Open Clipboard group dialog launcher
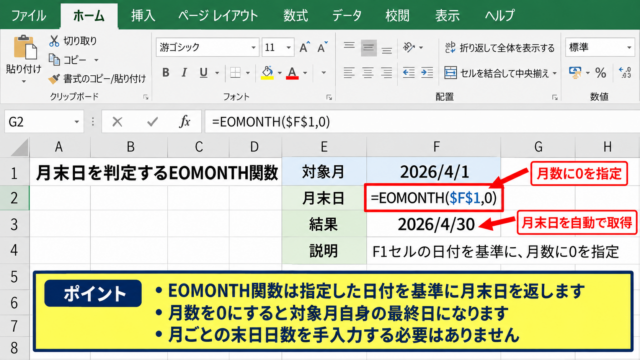Screen dimensions: 640x360 pos(146,97)
